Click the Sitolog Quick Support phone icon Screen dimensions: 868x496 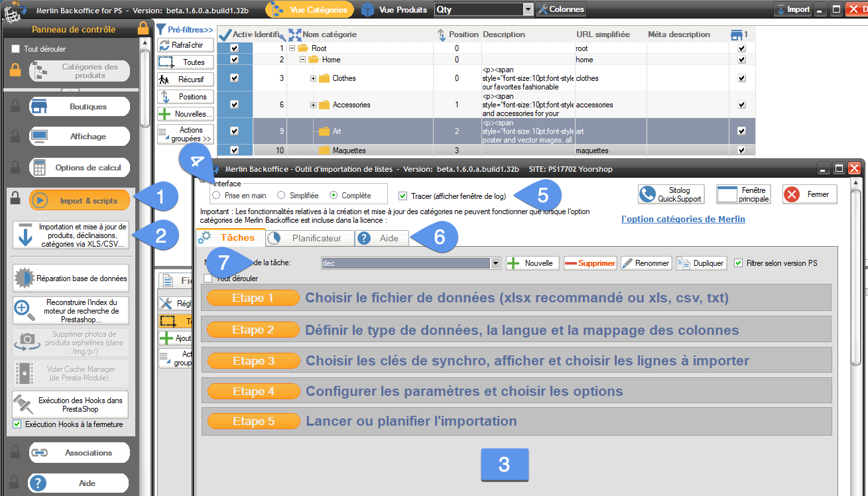point(647,194)
